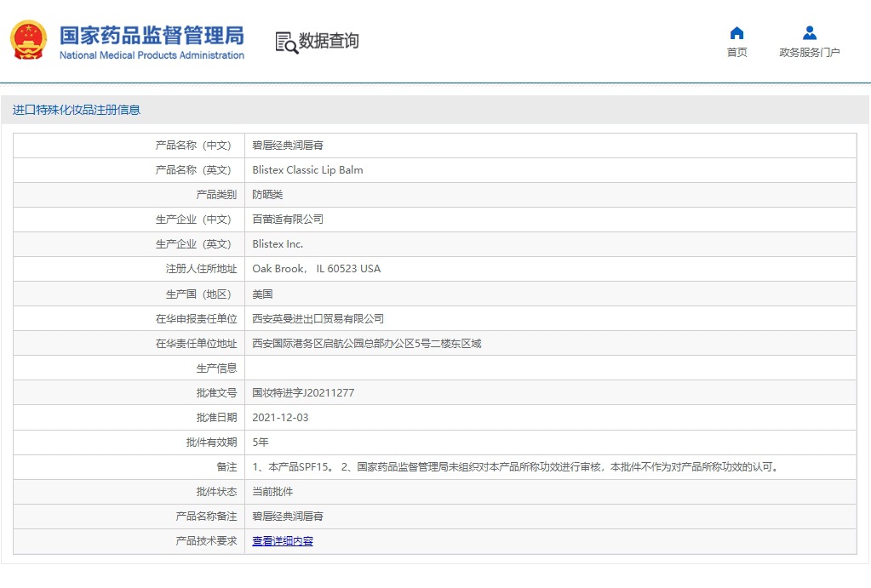The width and height of the screenshot is (871, 588).
Task: Click the user portal person icon
Action: click(x=809, y=33)
